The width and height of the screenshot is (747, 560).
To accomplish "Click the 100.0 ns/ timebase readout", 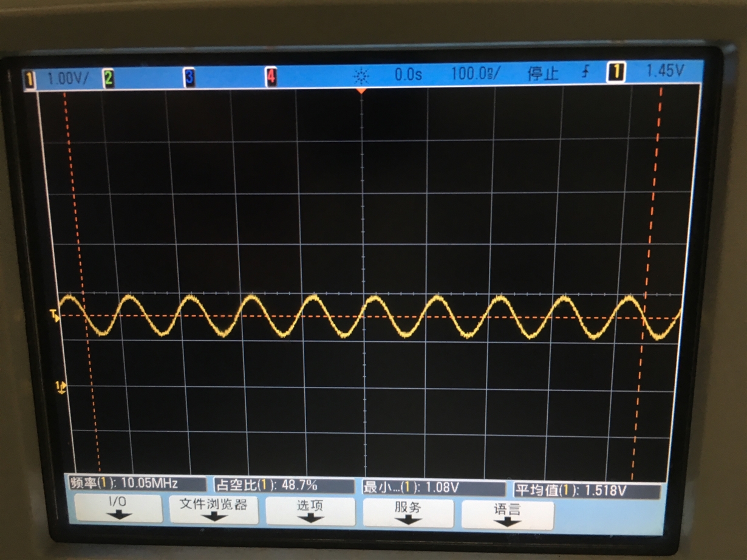I will point(476,74).
